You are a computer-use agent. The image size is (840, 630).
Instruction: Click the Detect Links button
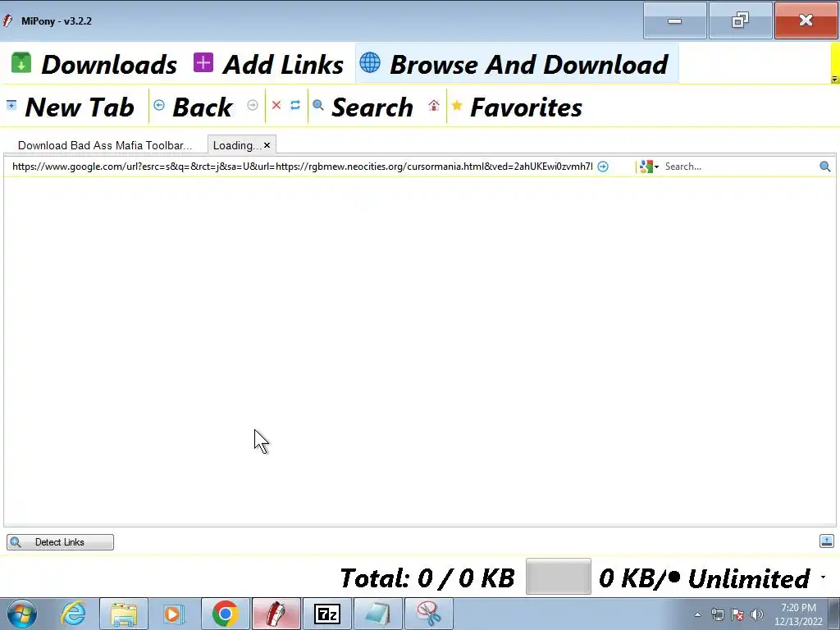tap(60, 542)
